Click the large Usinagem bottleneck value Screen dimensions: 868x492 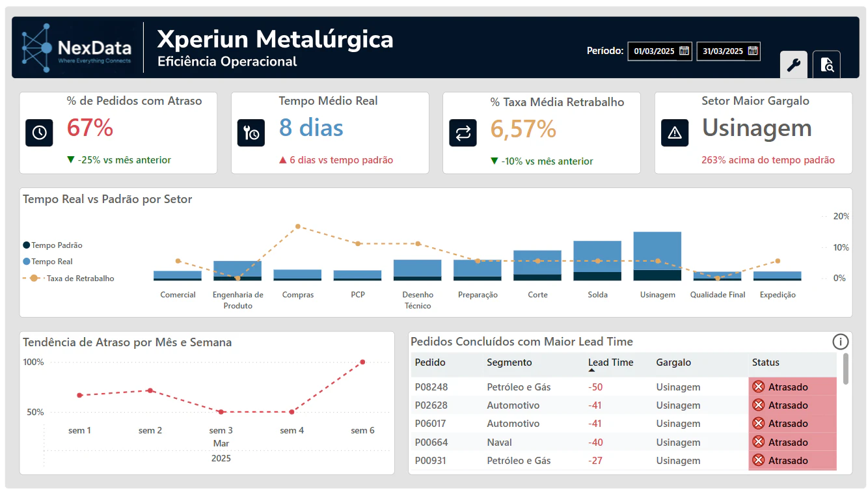click(757, 128)
